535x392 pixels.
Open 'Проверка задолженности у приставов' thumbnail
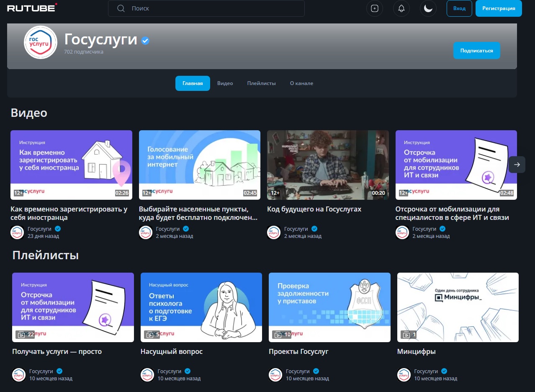tap(329, 307)
